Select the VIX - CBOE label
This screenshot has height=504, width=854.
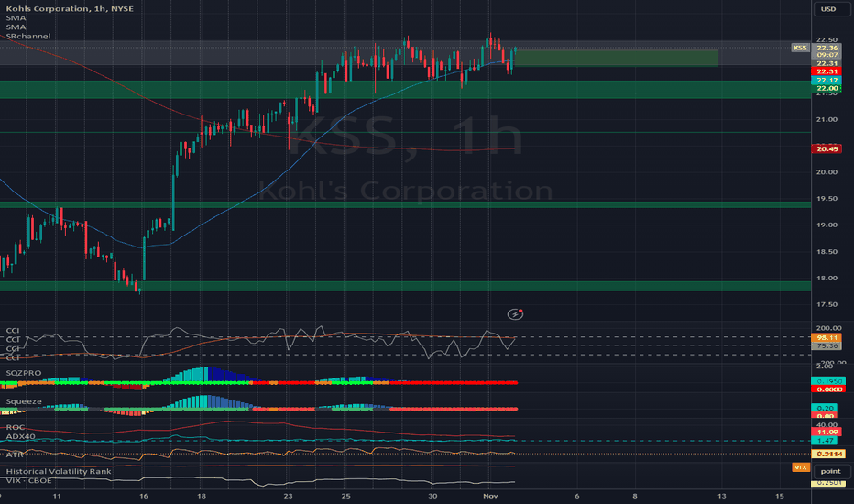click(x=29, y=480)
